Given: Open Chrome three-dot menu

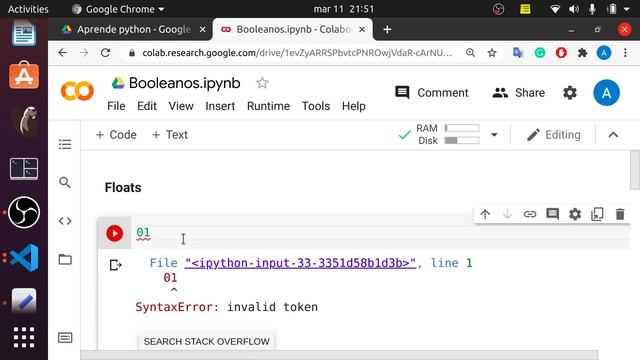Looking at the screenshot, I should point(625,53).
